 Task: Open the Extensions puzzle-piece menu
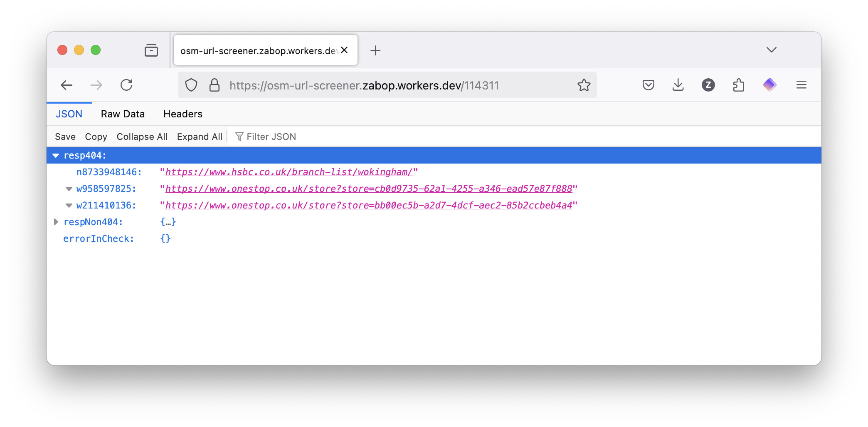739,85
